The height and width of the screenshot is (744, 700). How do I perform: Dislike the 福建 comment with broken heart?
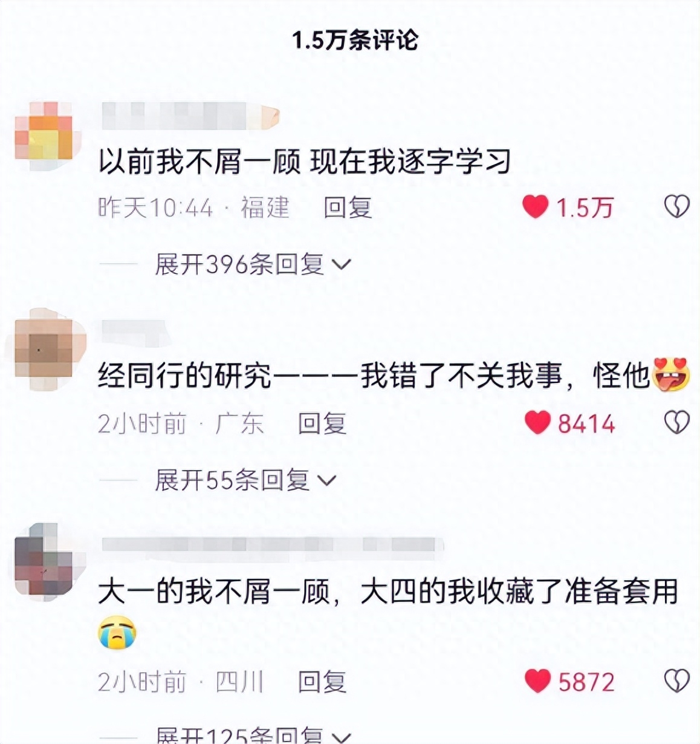[x=676, y=207]
